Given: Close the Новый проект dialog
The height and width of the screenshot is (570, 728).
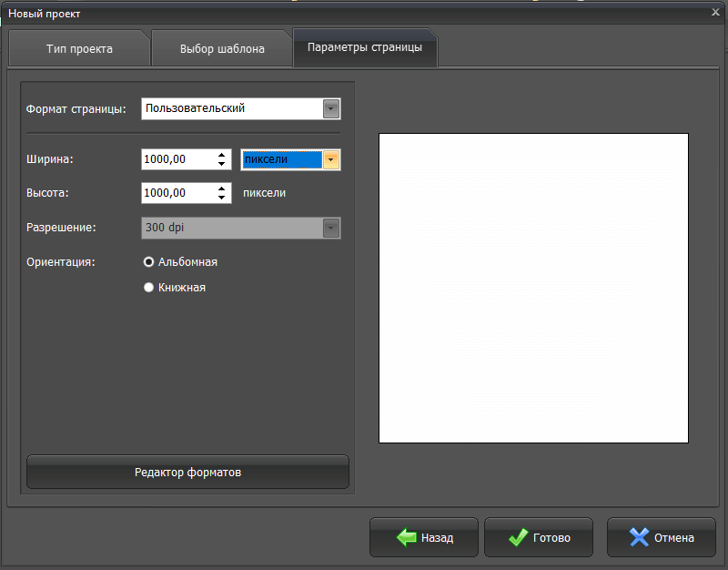Looking at the screenshot, I should (715, 13).
